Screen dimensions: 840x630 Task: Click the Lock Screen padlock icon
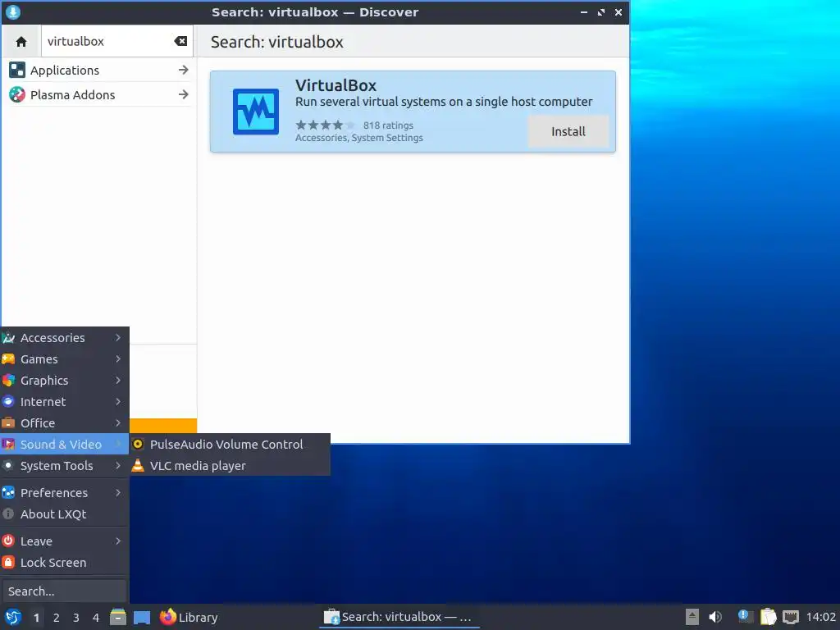pyautogui.click(x=8, y=563)
